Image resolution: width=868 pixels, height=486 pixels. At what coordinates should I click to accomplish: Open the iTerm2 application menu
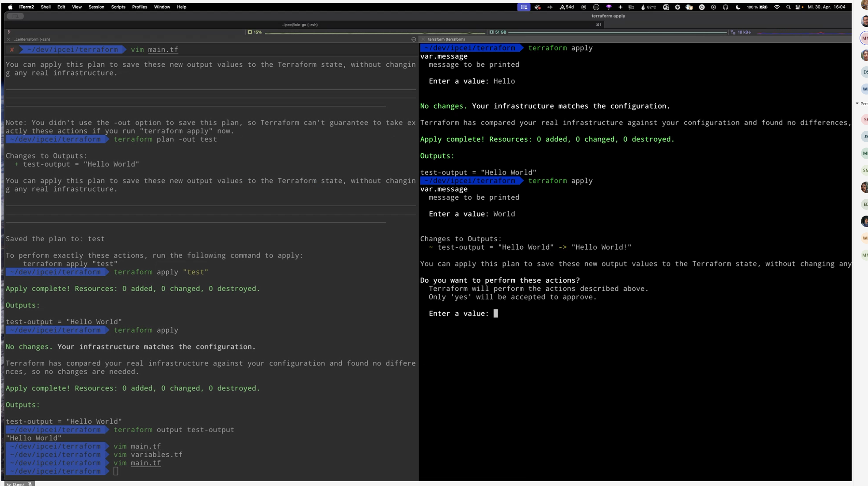[x=27, y=7]
